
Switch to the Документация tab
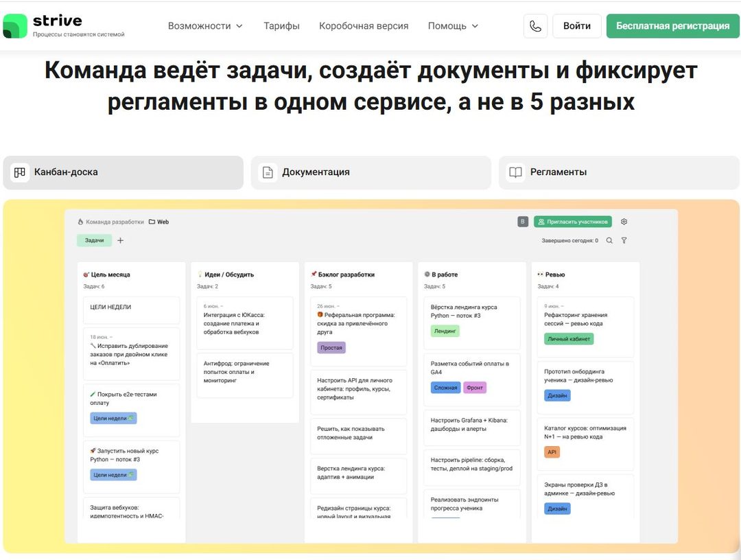371,172
